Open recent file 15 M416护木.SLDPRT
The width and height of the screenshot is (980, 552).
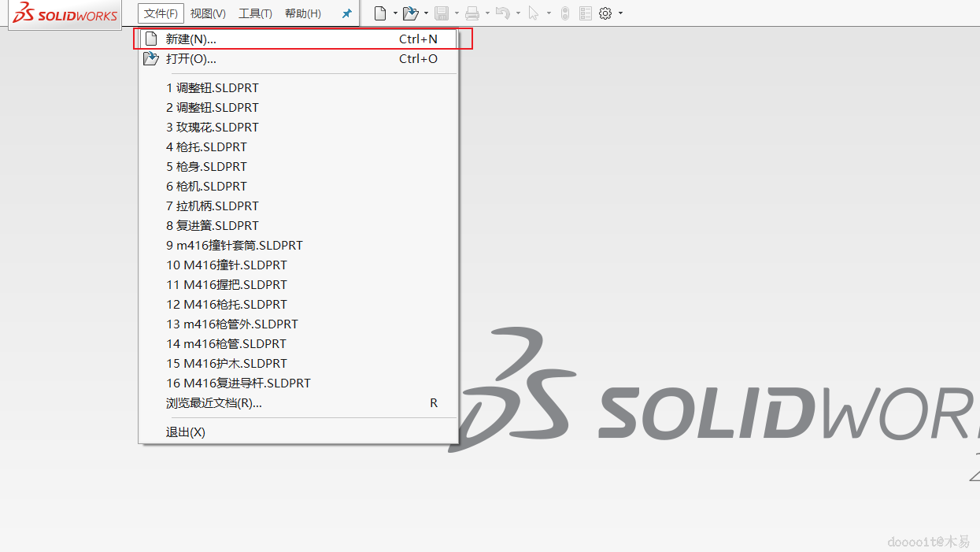pos(298,364)
